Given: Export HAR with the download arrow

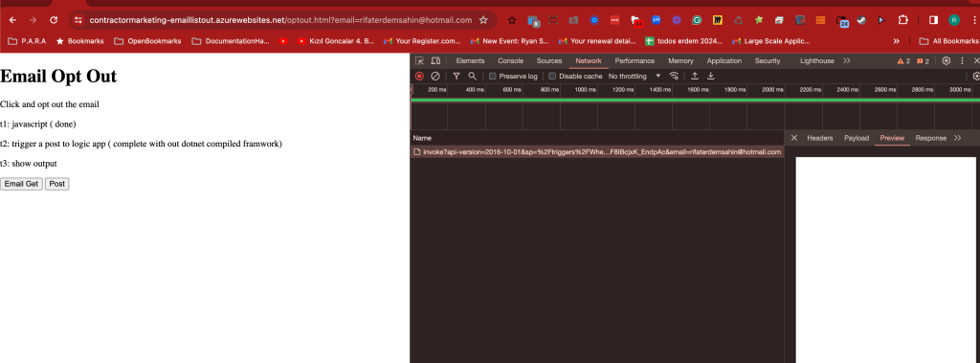Looking at the screenshot, I should coord(711,77).
